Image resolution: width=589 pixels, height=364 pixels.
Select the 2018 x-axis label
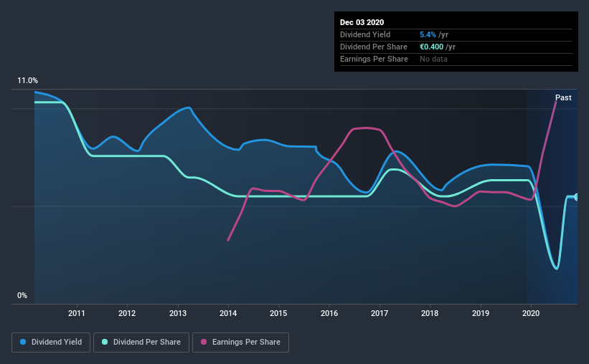[430, 313]
